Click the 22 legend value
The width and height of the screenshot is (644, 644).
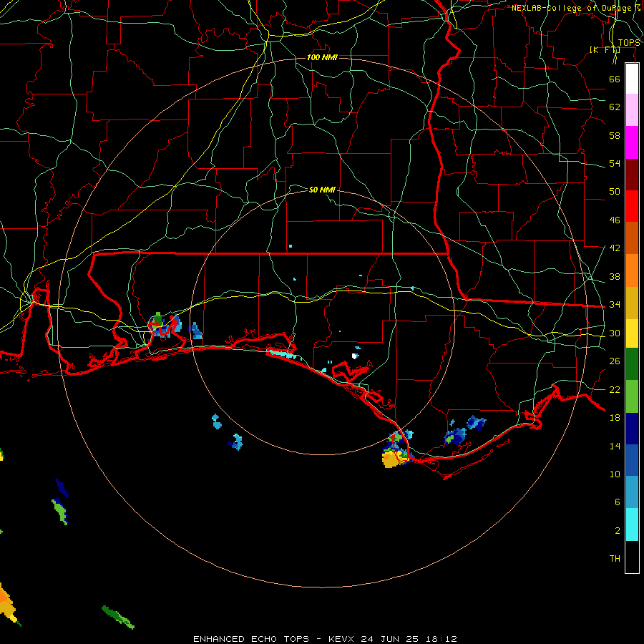click(615, 390)
